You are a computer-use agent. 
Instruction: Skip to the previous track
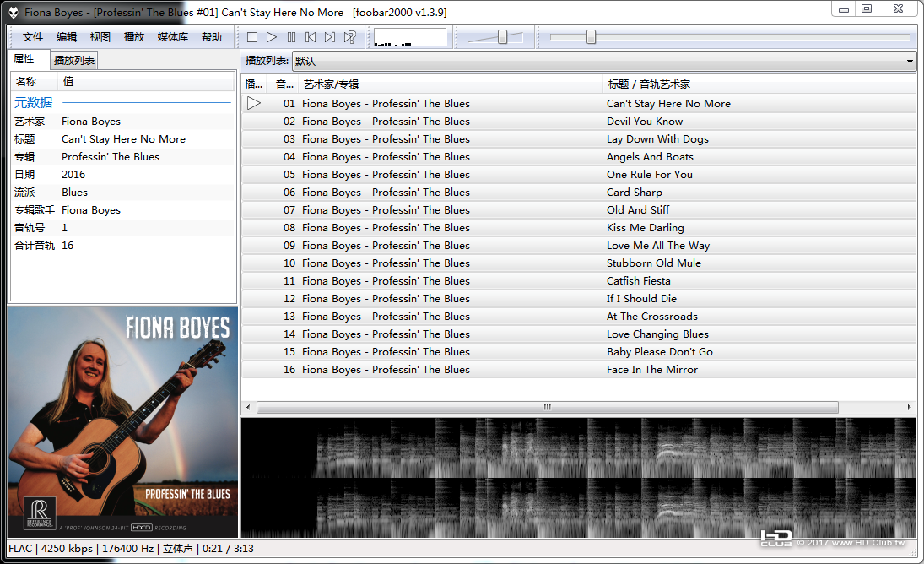311,37
